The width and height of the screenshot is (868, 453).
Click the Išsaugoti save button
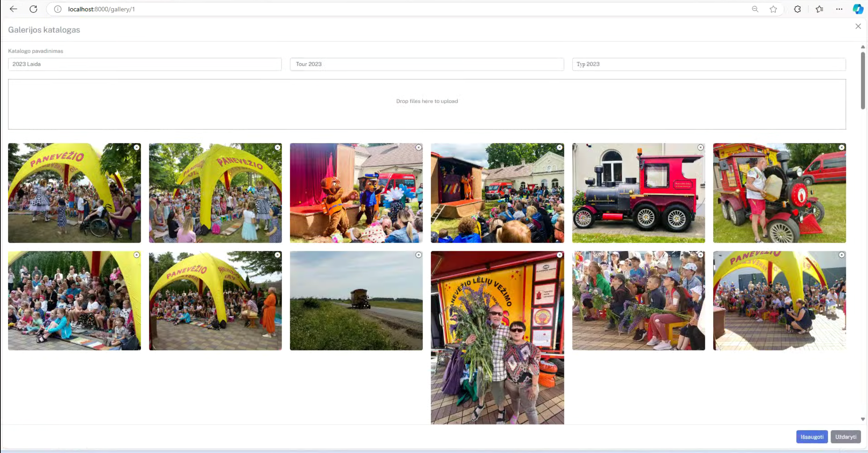coord(812,437)
